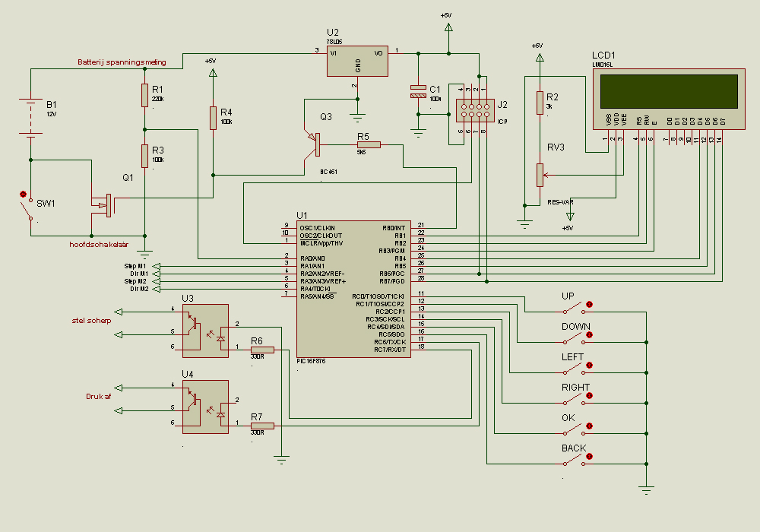Click the C1 capacitor

(417, 93)
